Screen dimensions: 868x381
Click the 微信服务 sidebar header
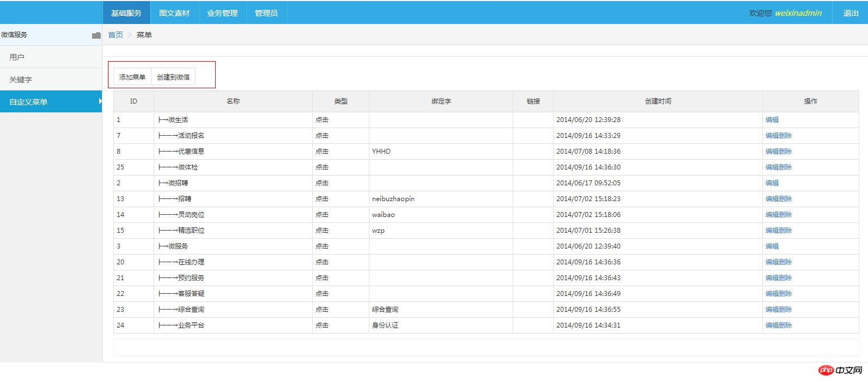[51, 34]
